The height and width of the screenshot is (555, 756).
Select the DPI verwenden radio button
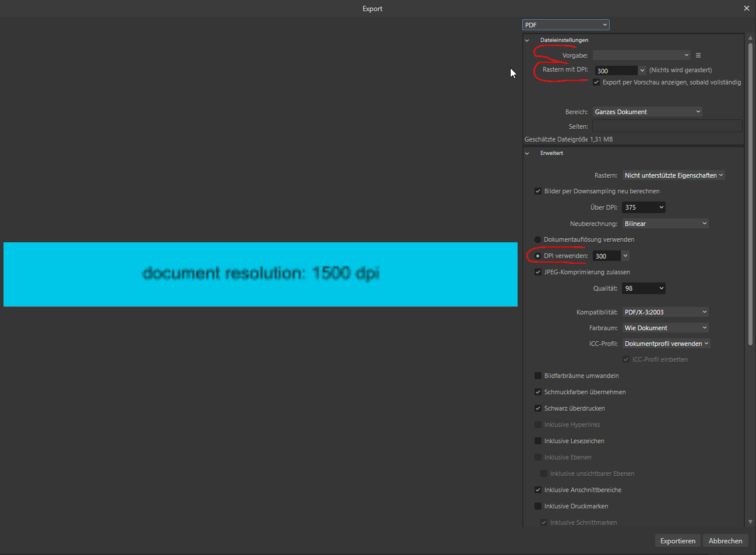[538, 256]
